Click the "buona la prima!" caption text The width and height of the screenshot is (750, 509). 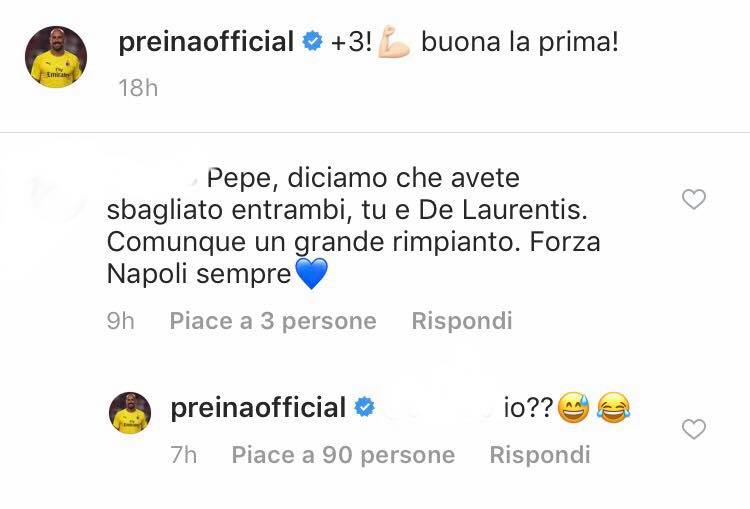point(520,43)
